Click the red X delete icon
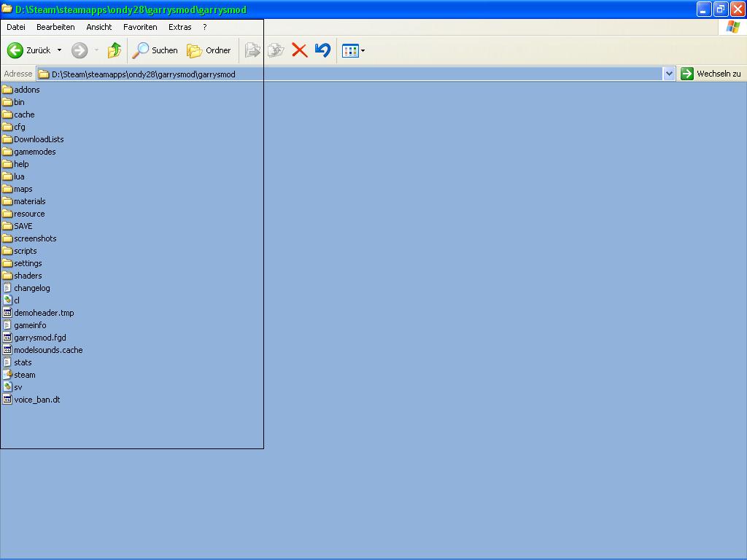This screenshot has width=747, height=560. coord(299,50)
